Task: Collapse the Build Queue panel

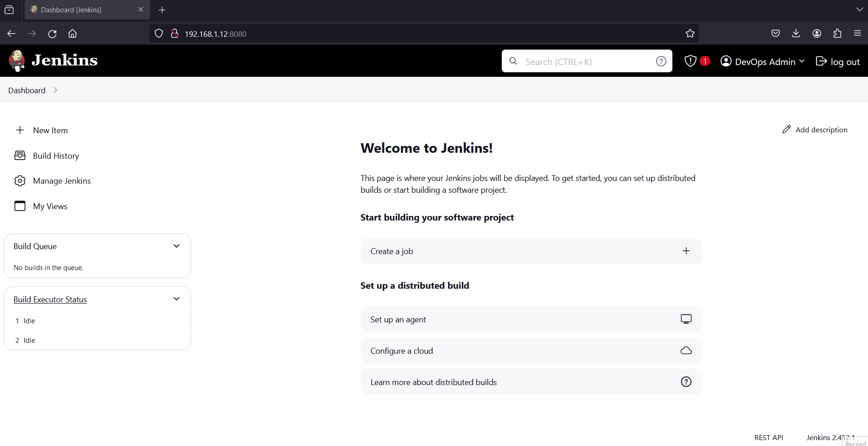Action: point(177,246)
